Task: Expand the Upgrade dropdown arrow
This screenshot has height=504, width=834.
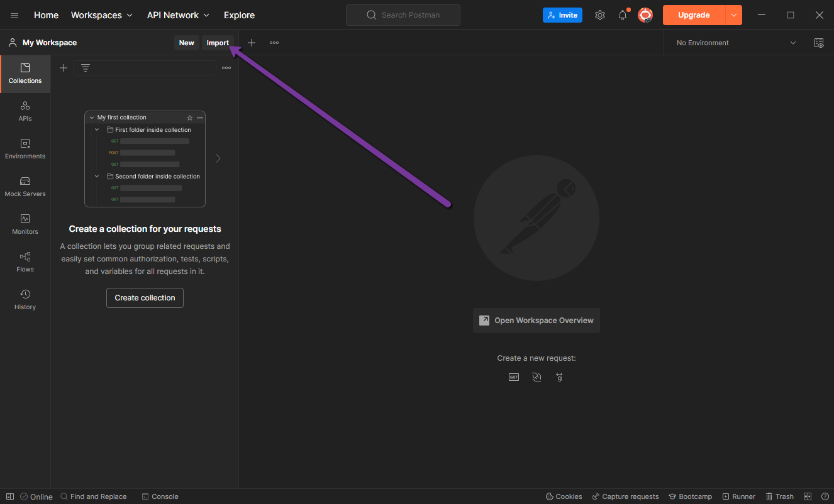Action: pos(734,15)
